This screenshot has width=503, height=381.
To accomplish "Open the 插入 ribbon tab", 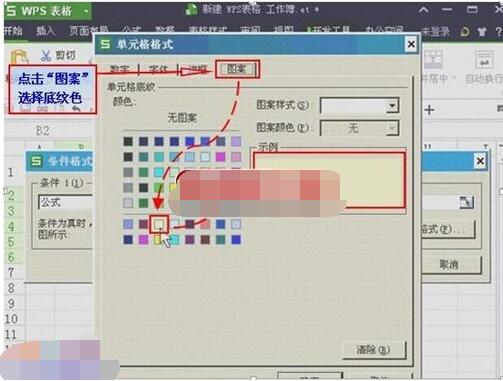I will click(x=45, y=31).
